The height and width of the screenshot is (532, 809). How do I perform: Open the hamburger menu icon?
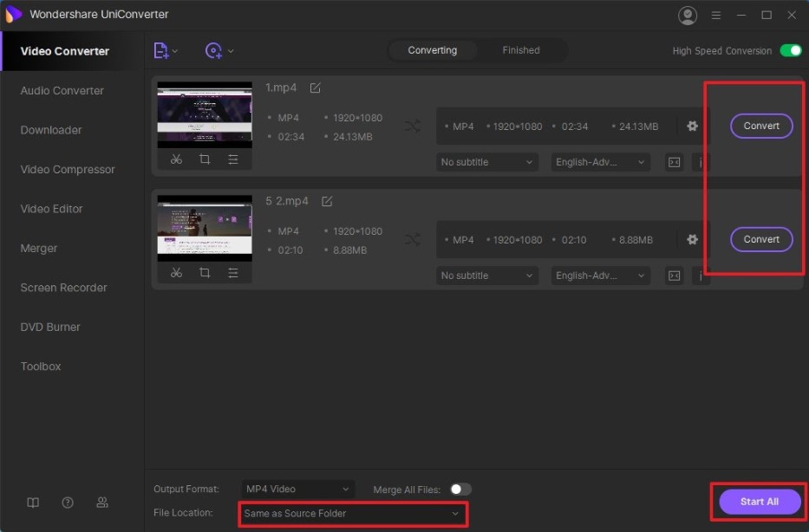pyautogui.click(x=716, y=16)
